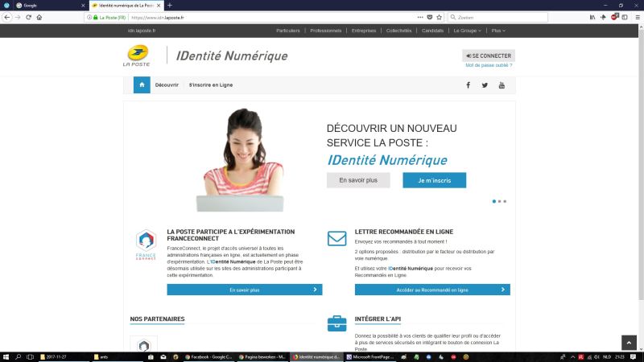This screenshot has height=362, width=644.
Task: Bookmark this page with the star icon
Action: point(440,17)
